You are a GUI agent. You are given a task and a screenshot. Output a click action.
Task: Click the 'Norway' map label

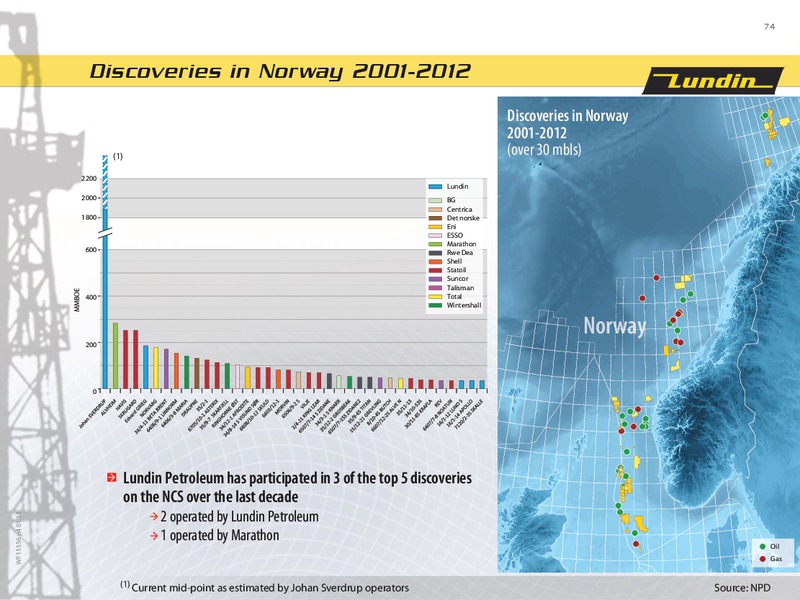(x=615, y=326)
